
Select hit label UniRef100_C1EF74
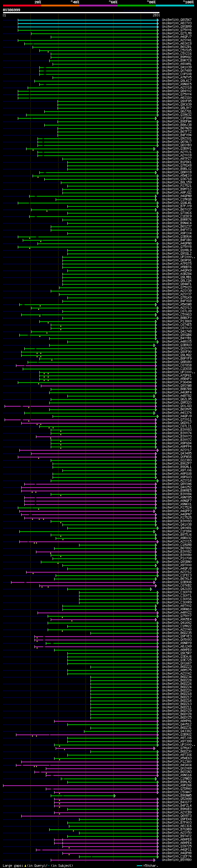pyautogui.click(x=177, y=856)
